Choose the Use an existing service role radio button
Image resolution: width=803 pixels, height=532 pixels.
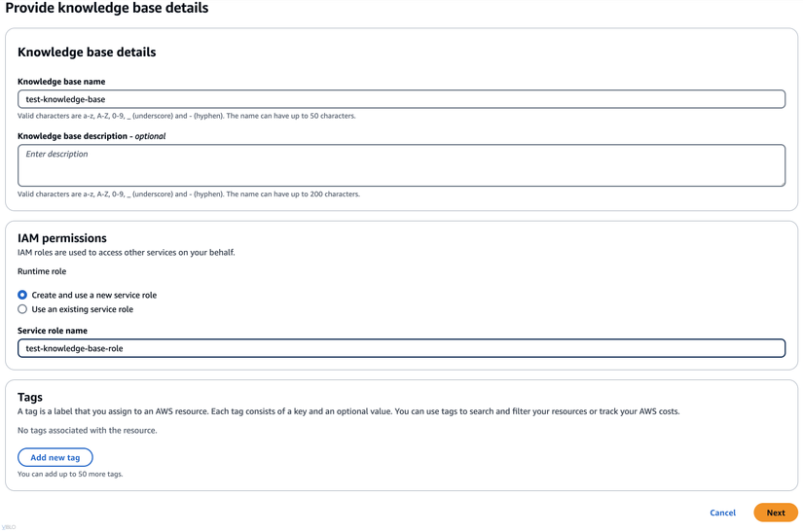(22, 309)
